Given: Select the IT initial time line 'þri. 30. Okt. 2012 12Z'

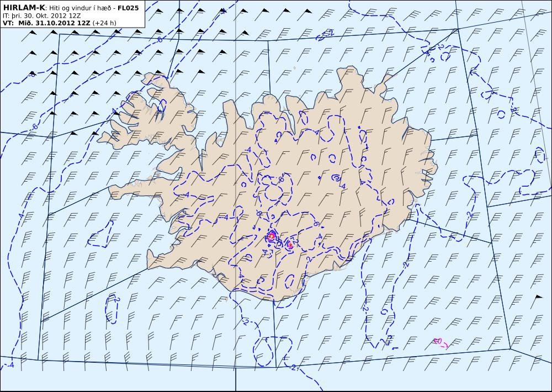Looking at the screenshot, I should [41, 15].
